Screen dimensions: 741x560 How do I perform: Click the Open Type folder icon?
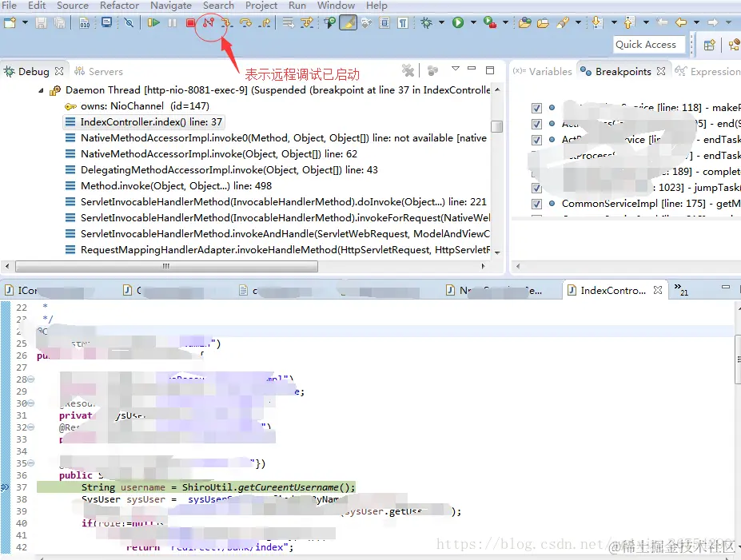point(524,22)
